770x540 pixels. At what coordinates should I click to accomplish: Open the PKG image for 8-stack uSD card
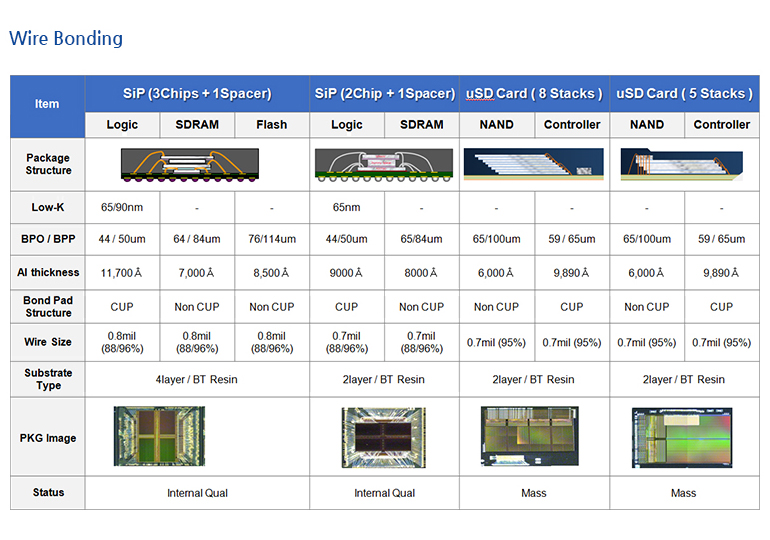529,437
